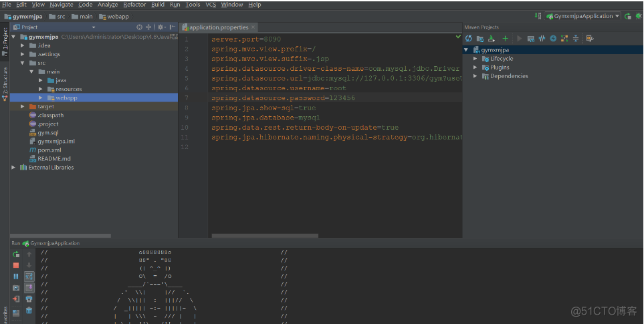Collapse all in Maven Projects panel

point(576,39)
